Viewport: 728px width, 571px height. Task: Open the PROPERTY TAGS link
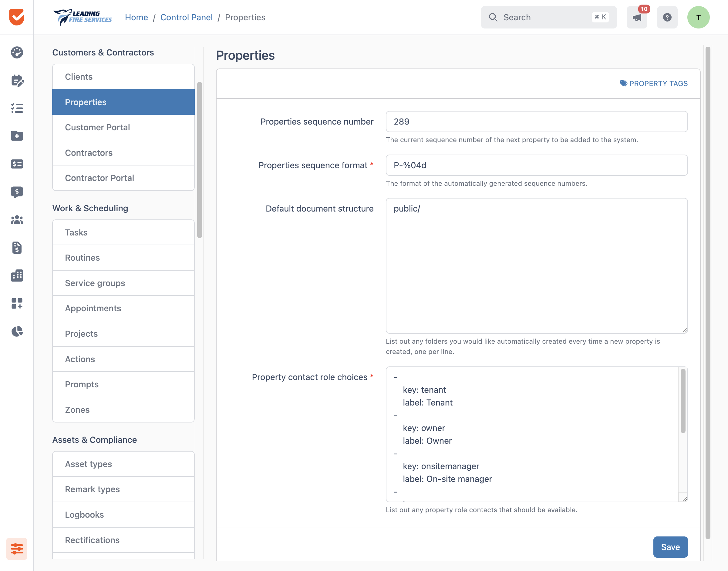654,84
